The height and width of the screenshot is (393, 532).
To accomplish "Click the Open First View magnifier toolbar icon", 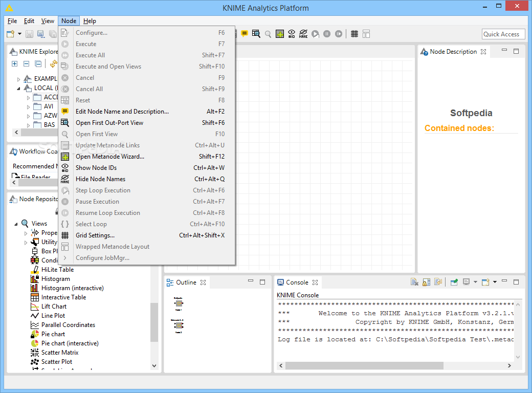I will (x=268, y=34).
